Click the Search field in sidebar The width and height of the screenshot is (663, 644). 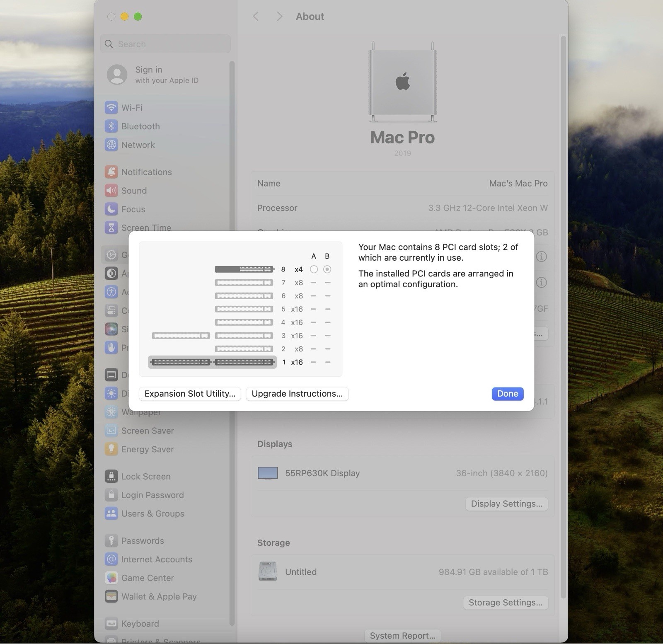tap(165, 44)
